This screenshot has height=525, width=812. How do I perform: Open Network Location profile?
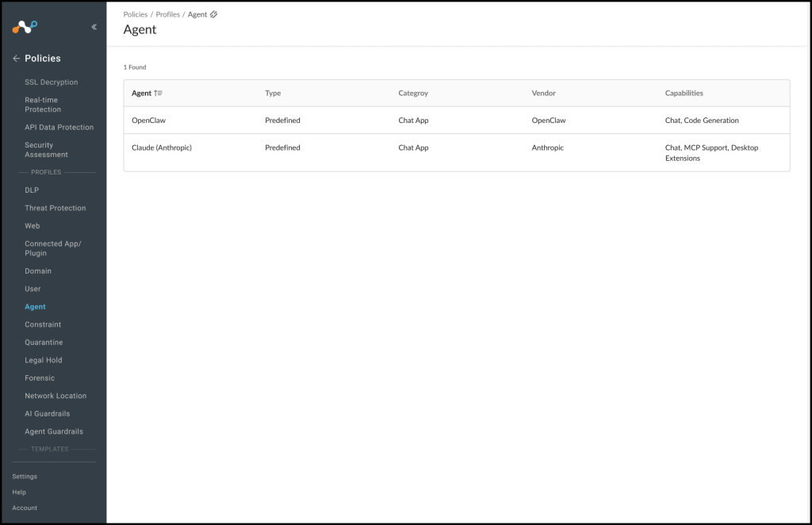click(x=56, y=396)
